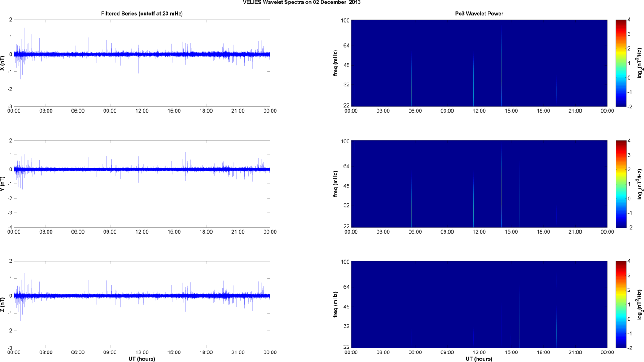Click the X component filtered time series plot
The width and height of the screenshot is (644, 362).
[x=142, y=63]
